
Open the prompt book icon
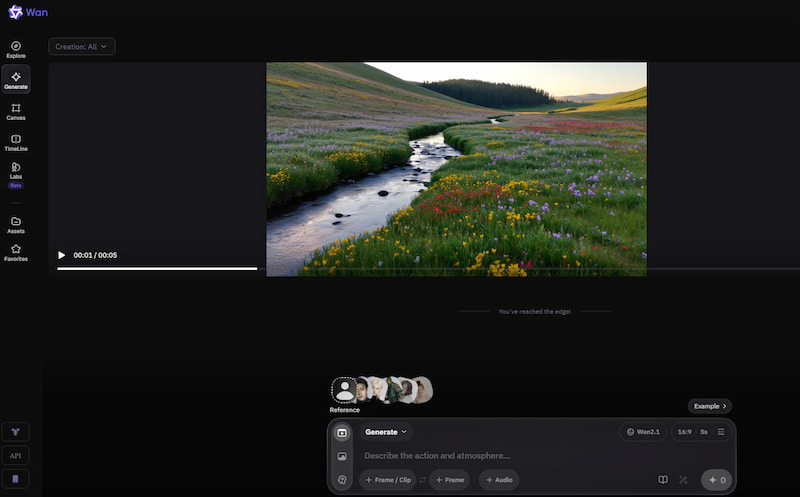pos(663,480)
